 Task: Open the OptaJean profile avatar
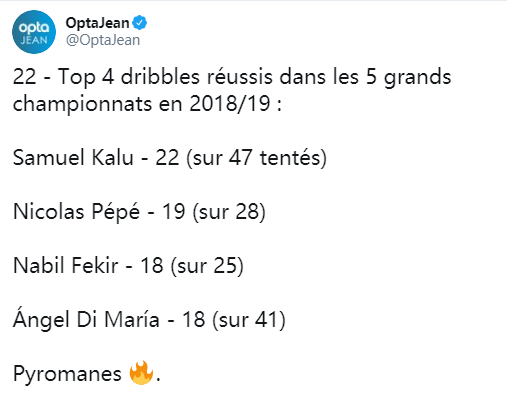click(34, 32)
